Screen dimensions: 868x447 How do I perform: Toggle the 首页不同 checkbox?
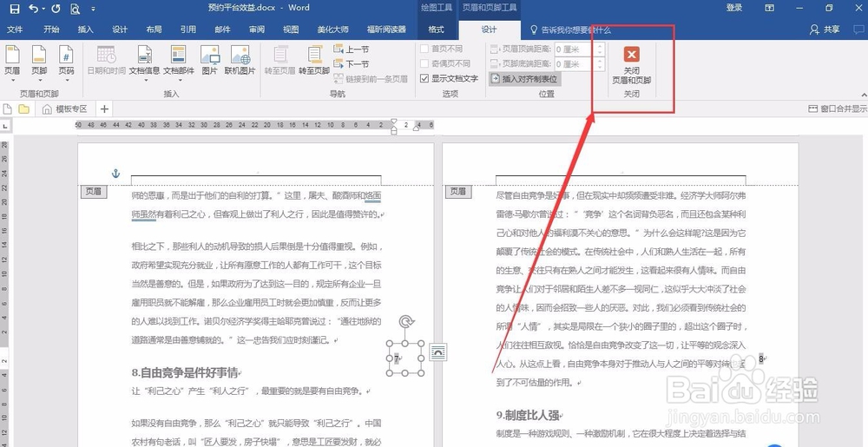coord(424,49)
